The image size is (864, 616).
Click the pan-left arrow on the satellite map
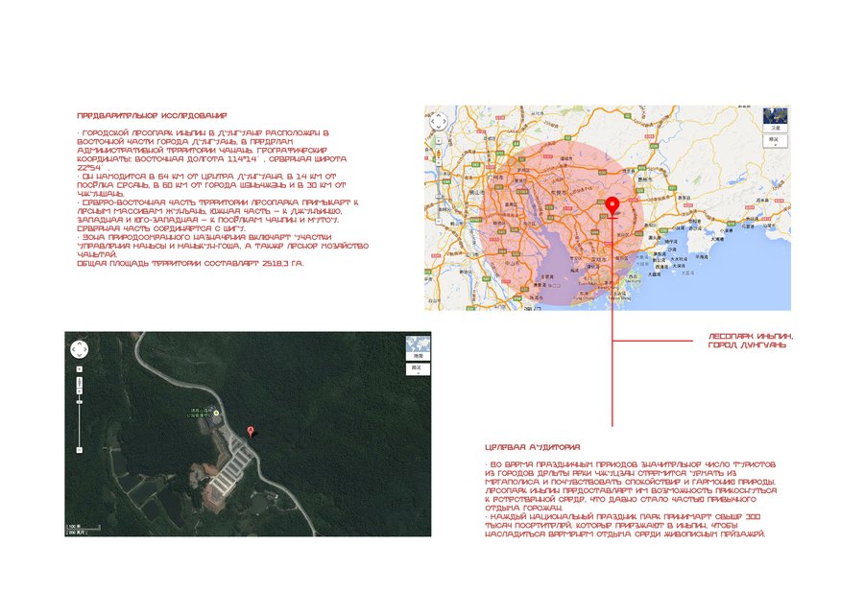tap(73, 349)
